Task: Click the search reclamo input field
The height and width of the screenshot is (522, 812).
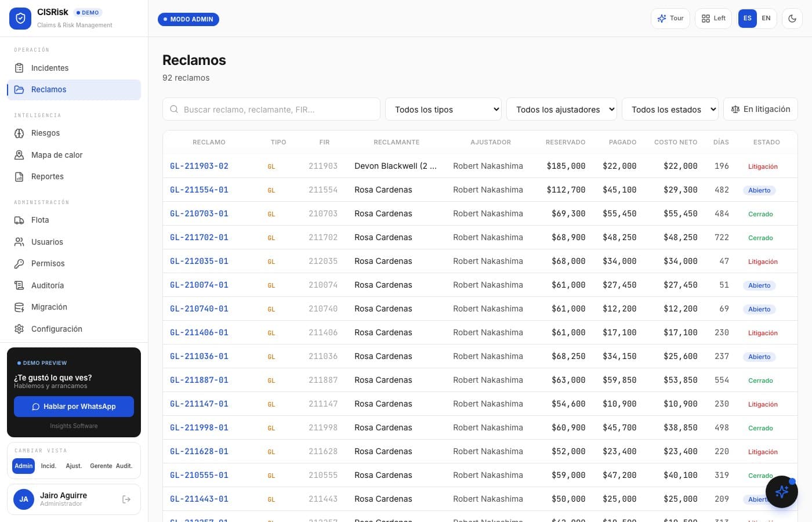Action: 271,109
